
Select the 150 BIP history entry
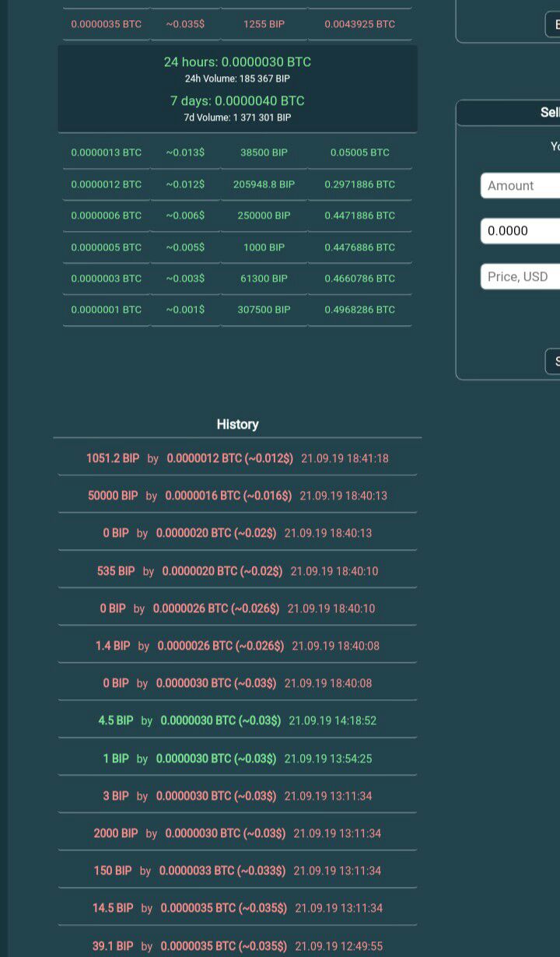pos(237,871)
